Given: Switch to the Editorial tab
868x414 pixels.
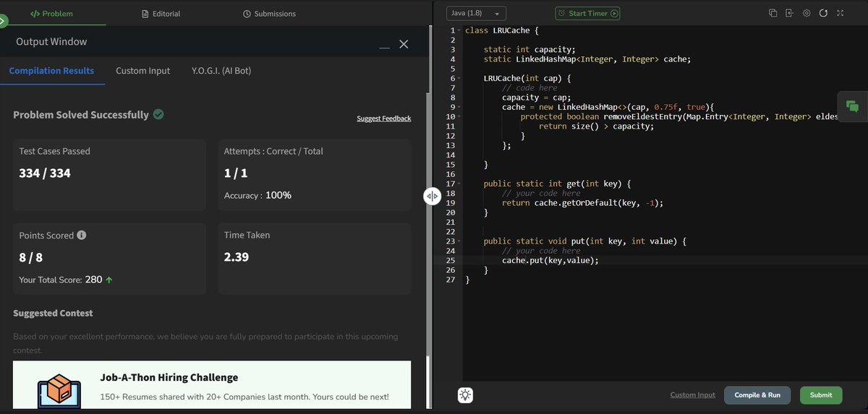Looking at the screenshot, I should [x=162, y=13].
